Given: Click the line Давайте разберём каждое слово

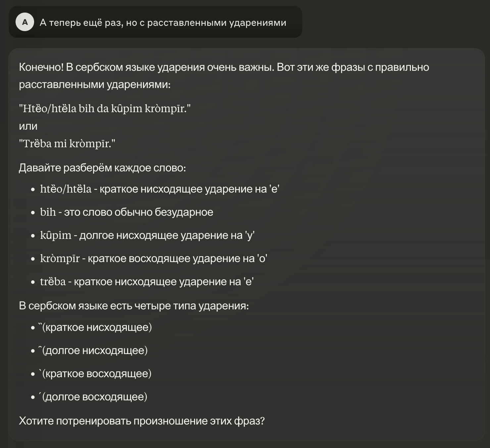Looking at the screenshot, I should coord(102,168).
